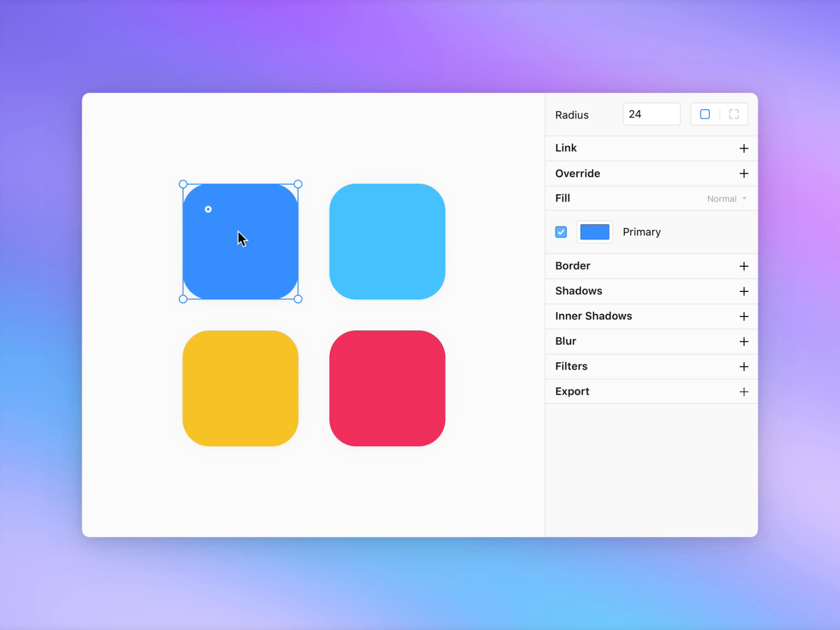Select the Filters panel label
Viewport: 840px width, 630px height.
click(571, 366)
